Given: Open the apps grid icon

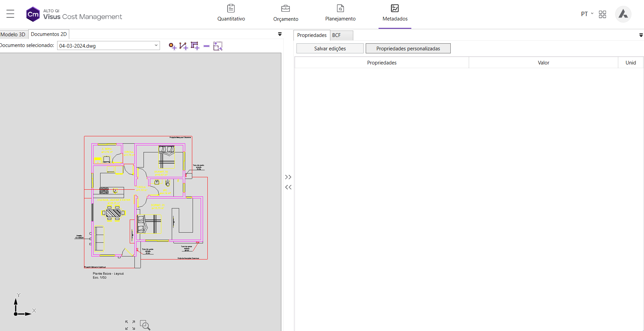Looking at the screenshot, I should point(602,14).
